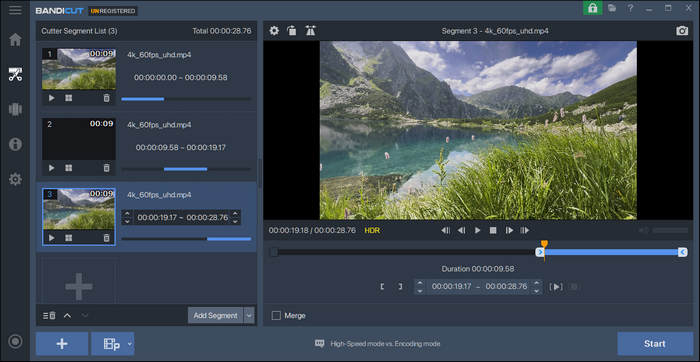Open the preview settings gear above the video
The height and width of the screenshot is (362, 700).
(274, 31)
